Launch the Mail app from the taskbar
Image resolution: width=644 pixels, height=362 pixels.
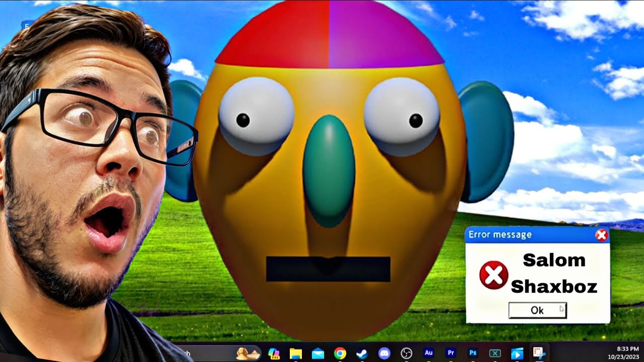(317, 354)
